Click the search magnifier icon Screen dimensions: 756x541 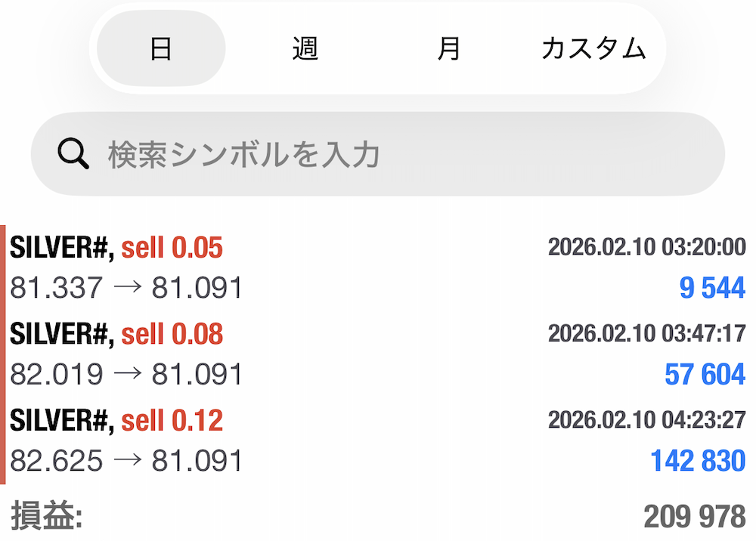coord(74,154)
